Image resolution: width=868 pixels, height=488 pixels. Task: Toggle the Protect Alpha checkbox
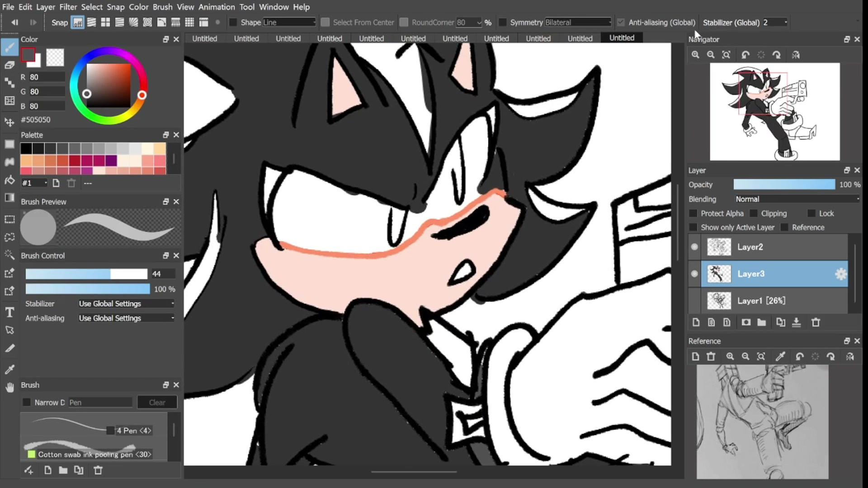(x=693, y=213)
